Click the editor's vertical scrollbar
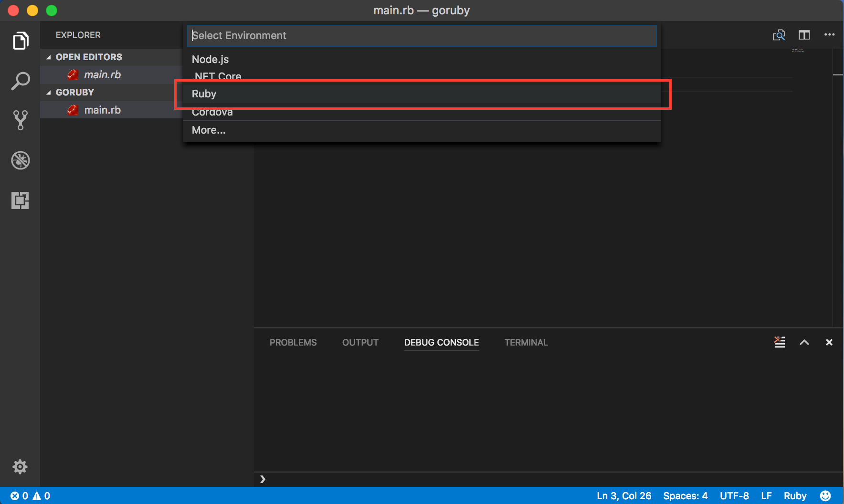Viewport: 844px width, 504px height. point(838,188)
